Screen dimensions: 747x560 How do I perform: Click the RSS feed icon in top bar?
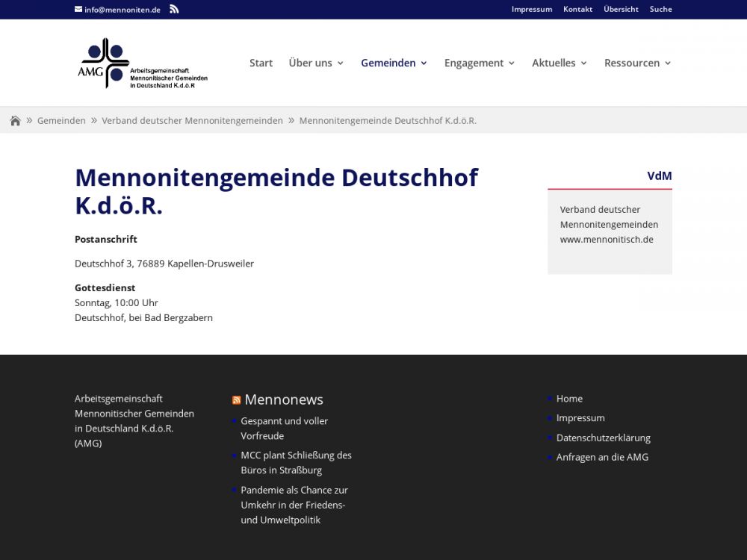coord(174,9)
